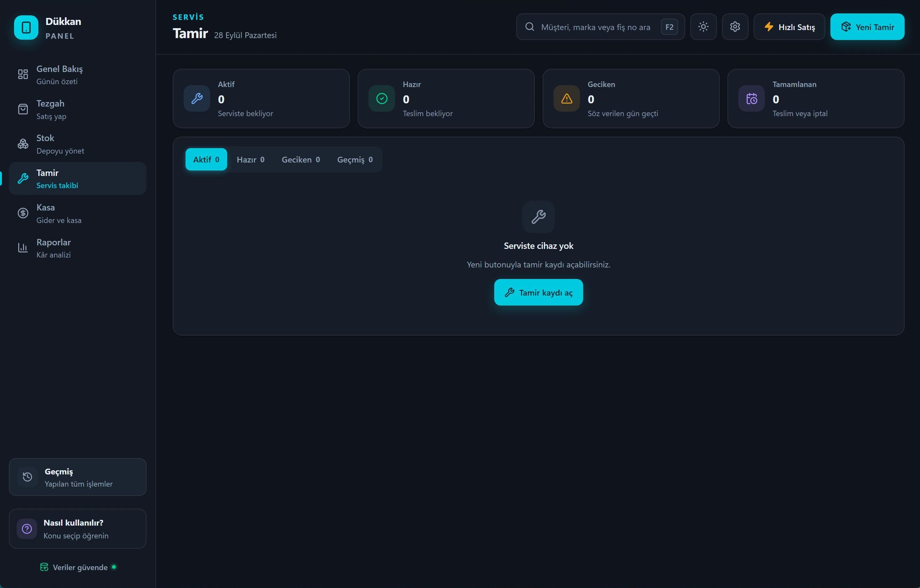Click the Dükkan Panel phone logo icon
Screen dimensions: 920x588
[x=26, y=28]
